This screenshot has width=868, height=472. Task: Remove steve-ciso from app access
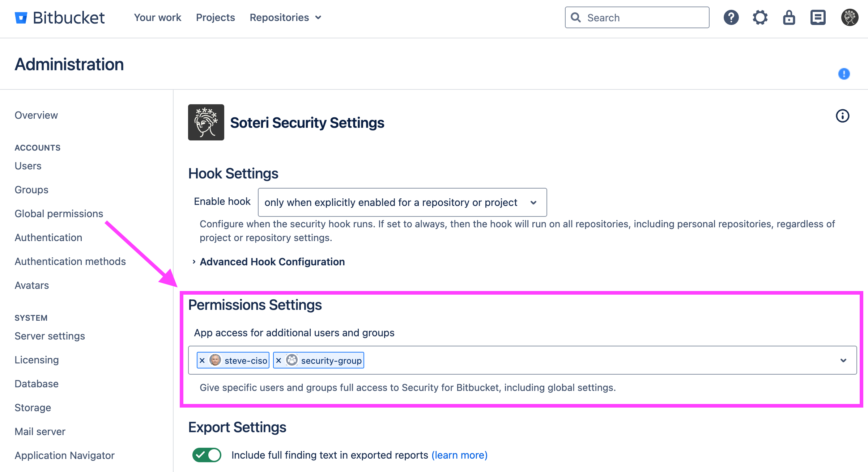click(x=202, y=361)
